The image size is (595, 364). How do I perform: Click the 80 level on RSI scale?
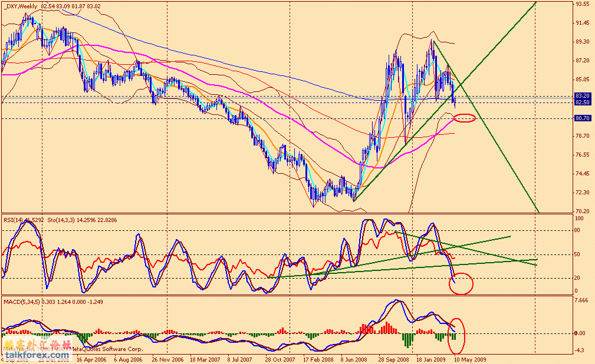pos(577,230)
